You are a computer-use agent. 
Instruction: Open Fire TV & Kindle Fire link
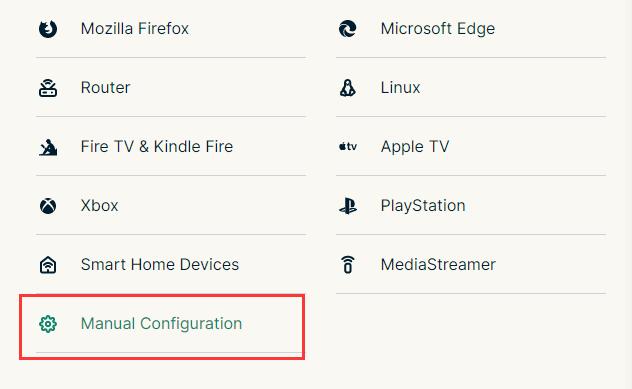point(157,146)
